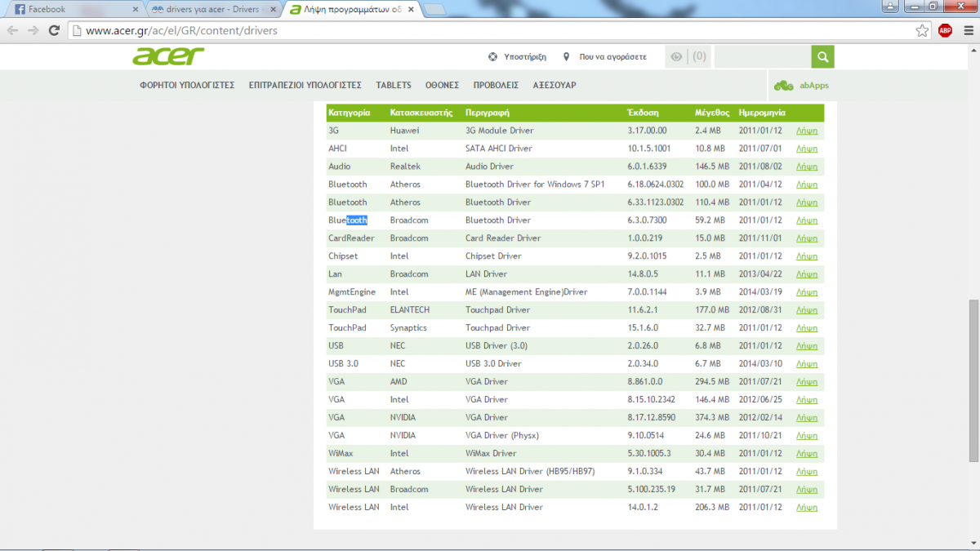980x551 pixels.
Task: Download AMD VGA Driver via Λήψη
Action: [x=807, y=382]
